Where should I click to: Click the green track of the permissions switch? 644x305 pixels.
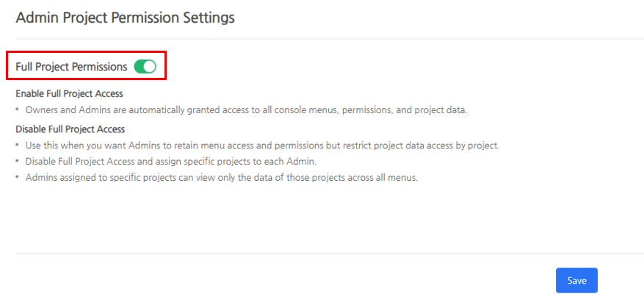click(139, 67)
